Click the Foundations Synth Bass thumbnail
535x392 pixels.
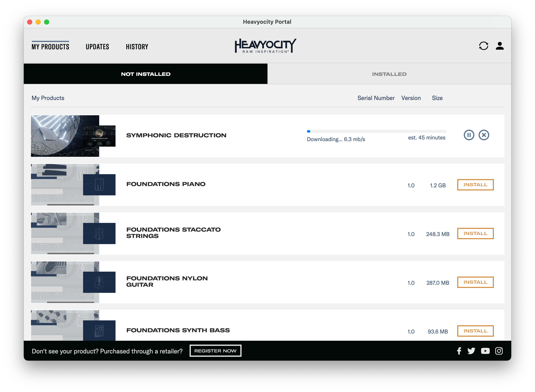coord(73,325)
